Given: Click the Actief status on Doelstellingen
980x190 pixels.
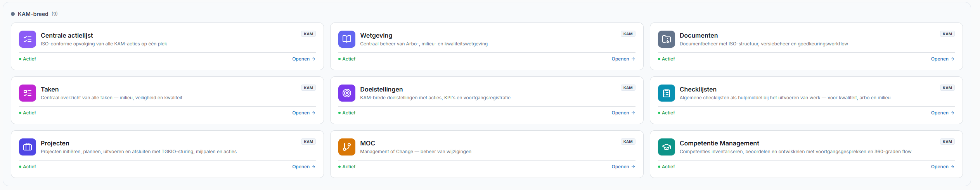Looking at the screenshot, I should [x=347, y=113].
